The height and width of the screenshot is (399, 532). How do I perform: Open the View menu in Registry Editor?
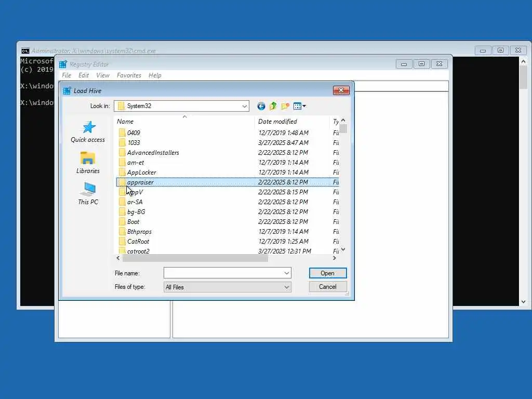103,75
